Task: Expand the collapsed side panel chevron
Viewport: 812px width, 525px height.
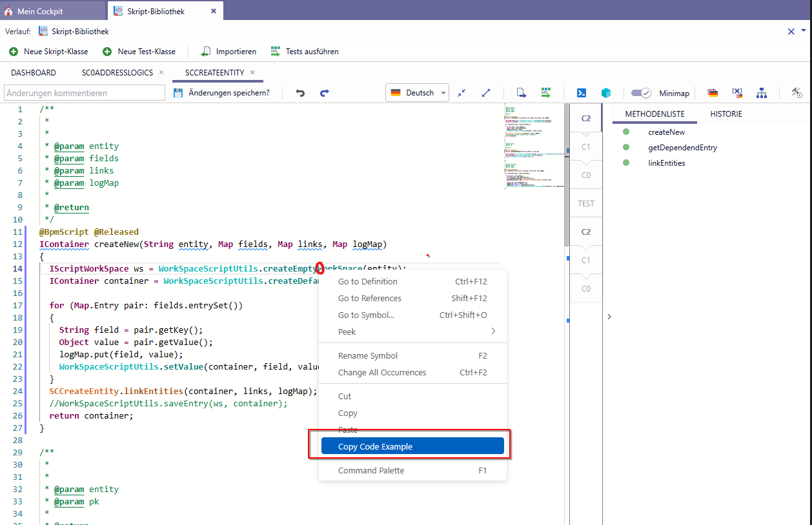Action: click(x=609, y=317)
